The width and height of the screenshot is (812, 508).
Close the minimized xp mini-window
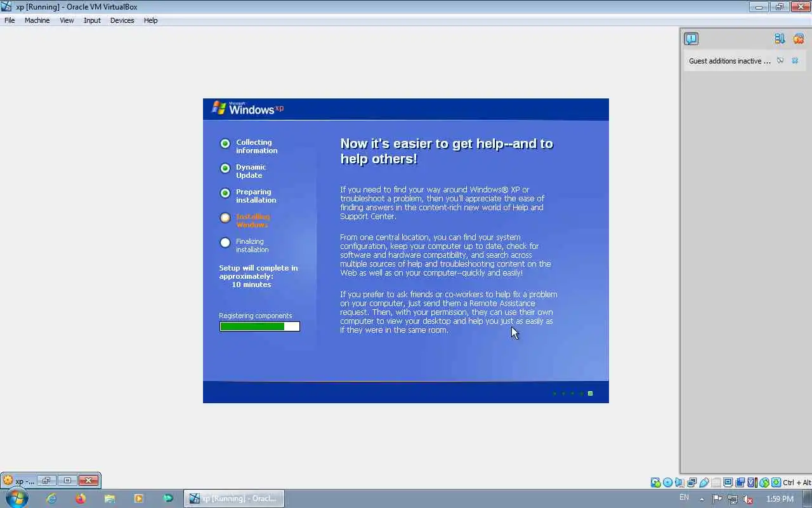tap(88, 481)
